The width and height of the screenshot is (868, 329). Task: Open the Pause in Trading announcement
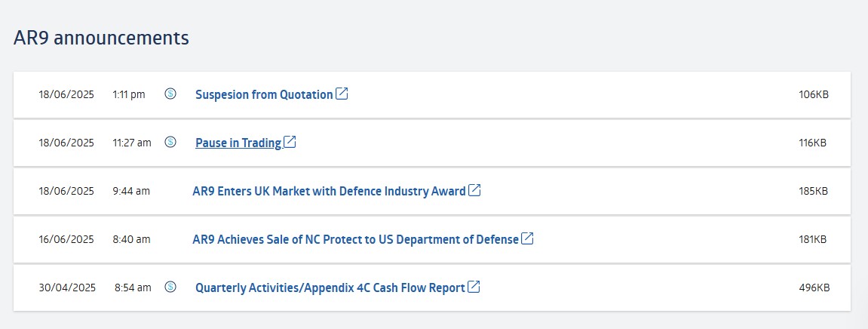(x=238, y=143)
